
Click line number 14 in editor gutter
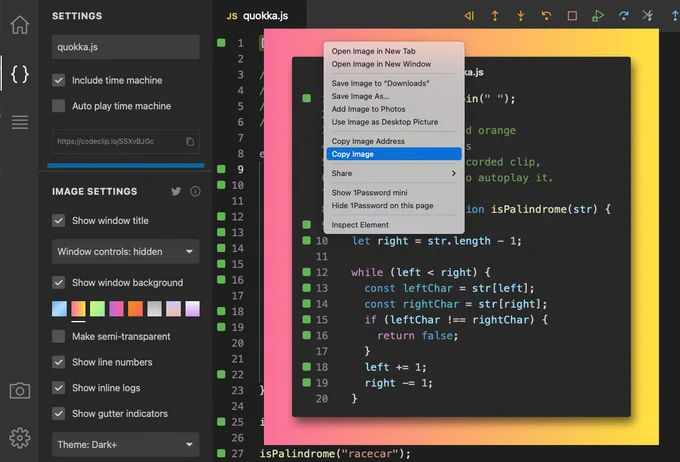pos(237,248)
